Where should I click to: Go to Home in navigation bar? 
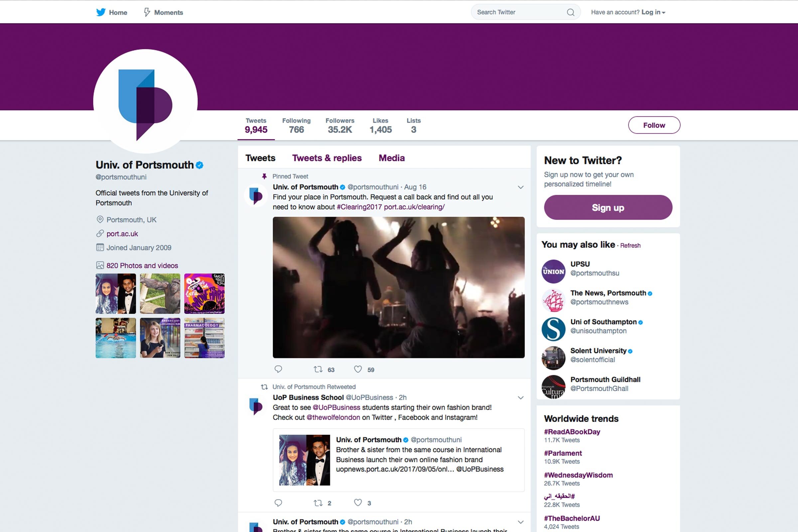click(118, 13)
